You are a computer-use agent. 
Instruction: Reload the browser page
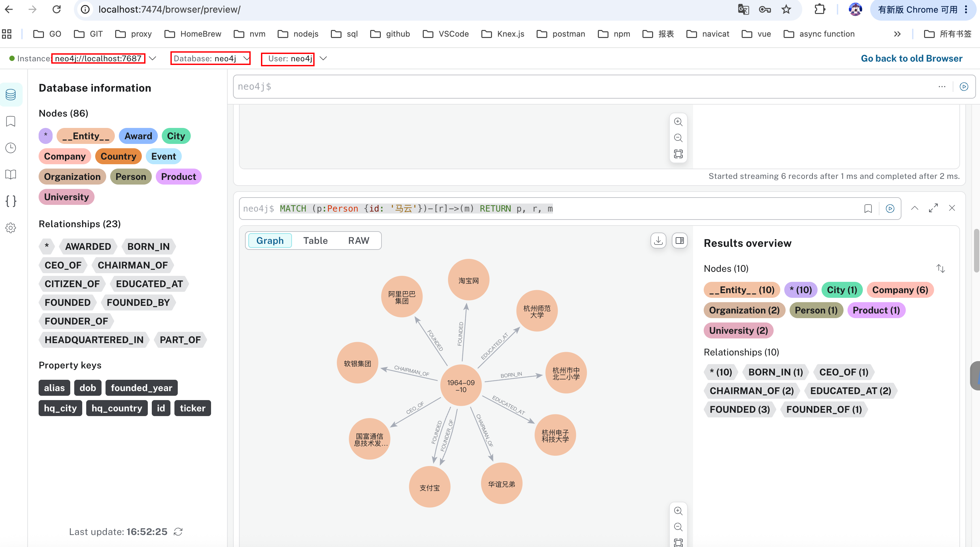[x=57, y=10]
